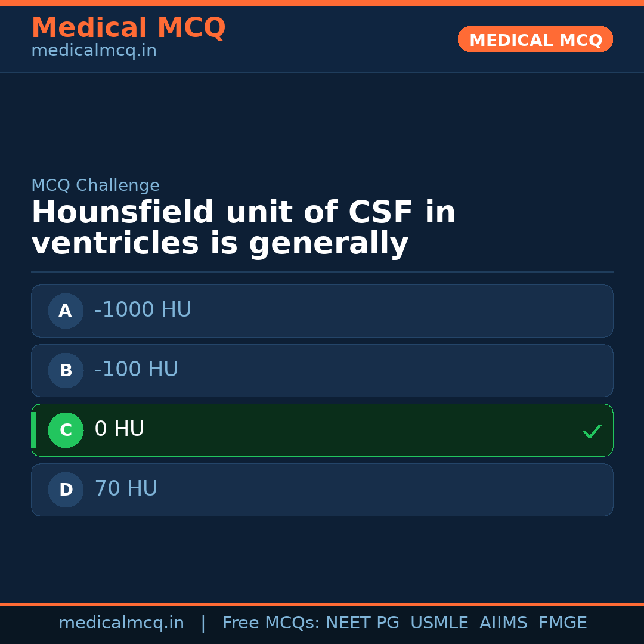The width and height of the screenshot is (644, 644).
Task: Pick the 0 HU answer option
Action: [322, 430]
